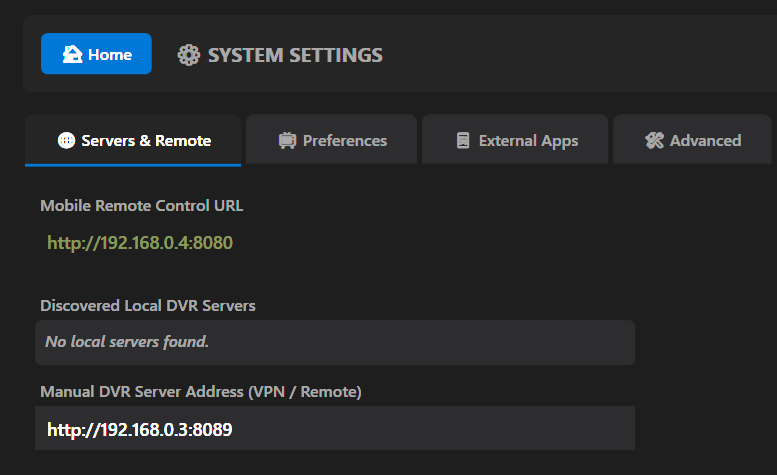
Task: Switch to the Servers & Remote tab
Action: click(x=146, y=140)
